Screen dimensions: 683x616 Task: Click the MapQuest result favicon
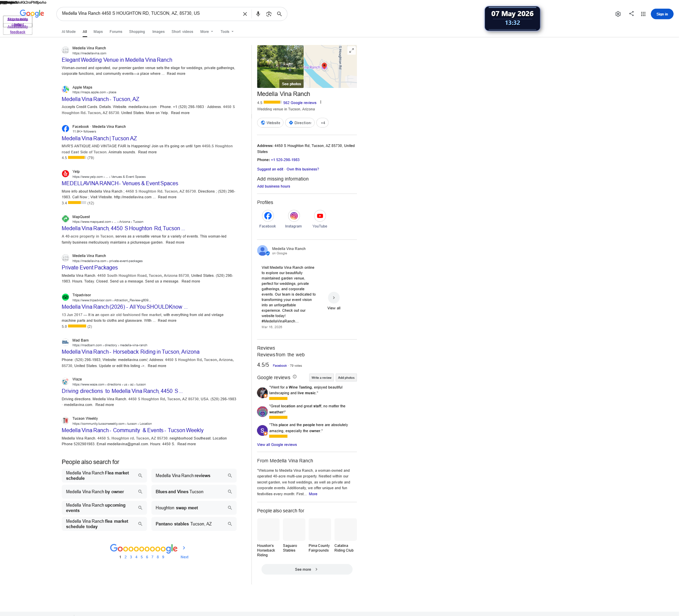click(65, 219)
